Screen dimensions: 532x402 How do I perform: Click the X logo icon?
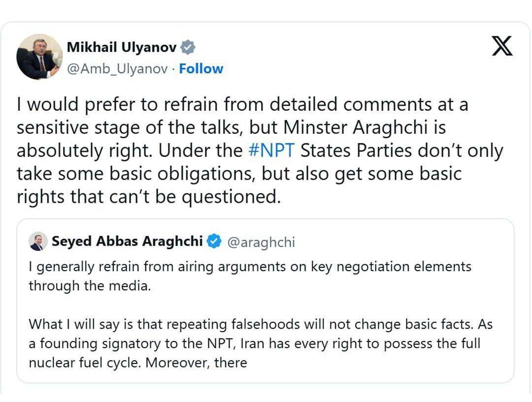click(502, 46)
